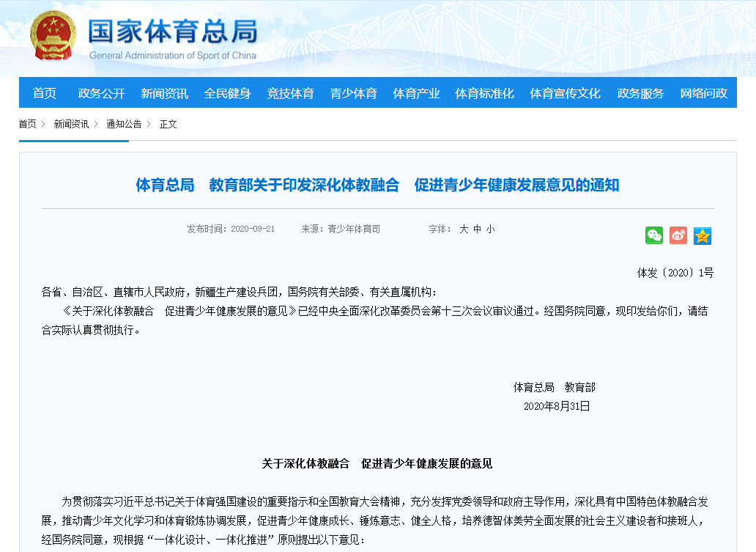
Task: Click signature line 体育总局 教育部
Action: [555, 387]
